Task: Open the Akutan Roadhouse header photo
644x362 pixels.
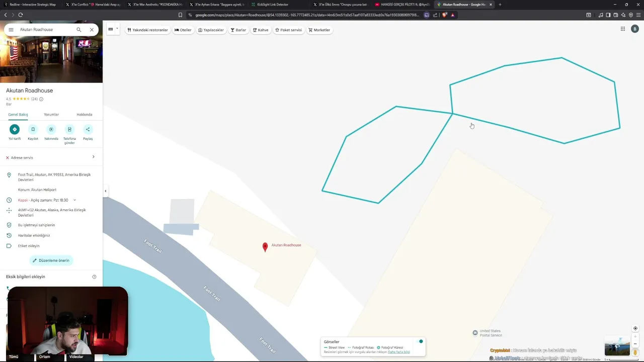Action: tap(51, 59)
